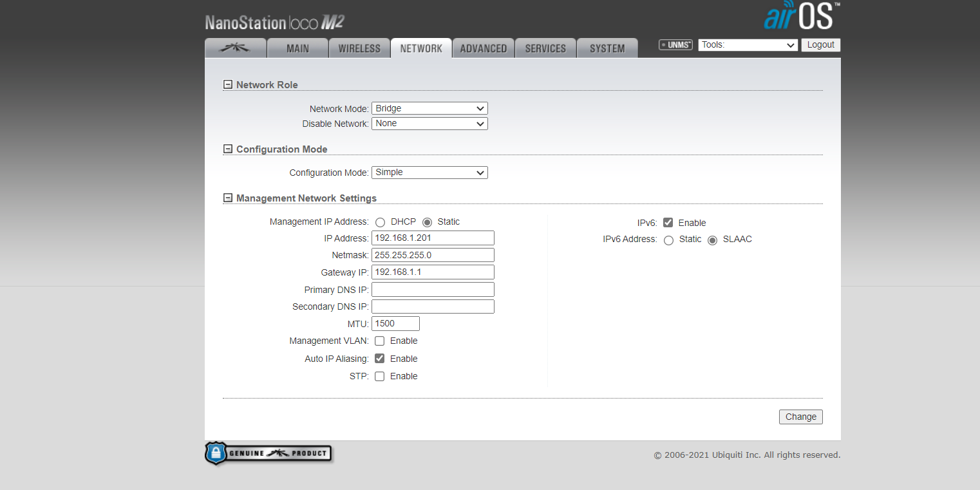The image size is (980, 490).
Task: Click the Management Network Settings heading
Action: 306,198
